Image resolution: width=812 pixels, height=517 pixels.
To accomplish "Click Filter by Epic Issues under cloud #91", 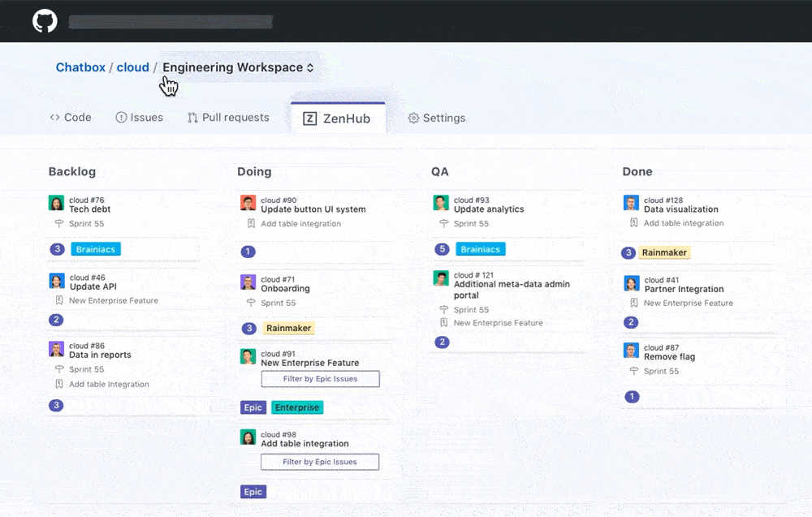I will point(321,379).
